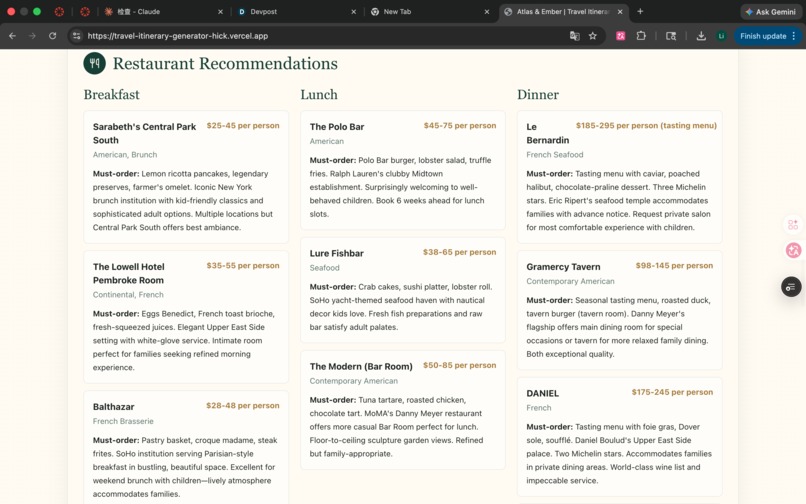Bookmark this page with star icon
Screen dimensions: 806x504
point(593,36)
